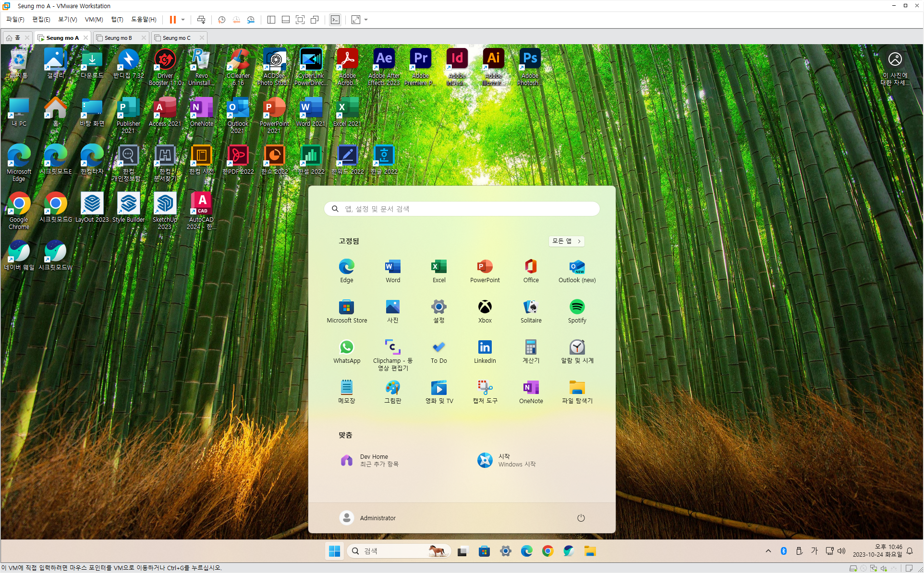
Task: Open the power options dropdown arrow
Action: coord(183,20)
